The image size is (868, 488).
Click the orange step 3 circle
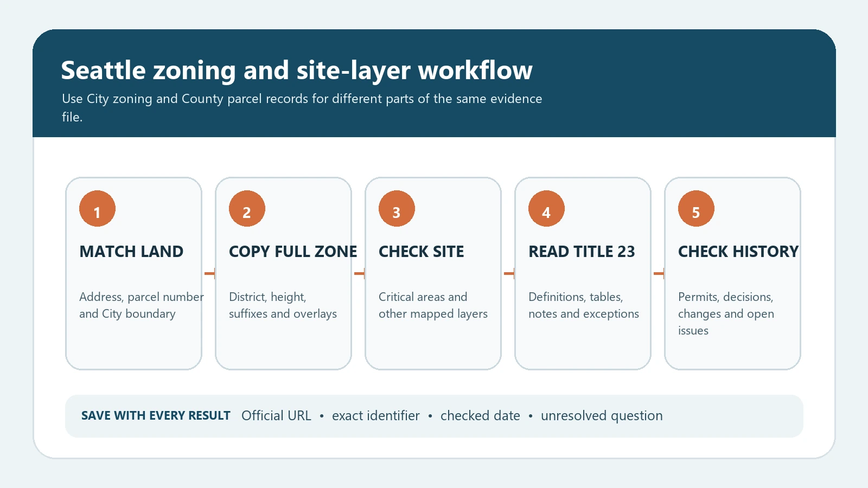pos(397,208)
